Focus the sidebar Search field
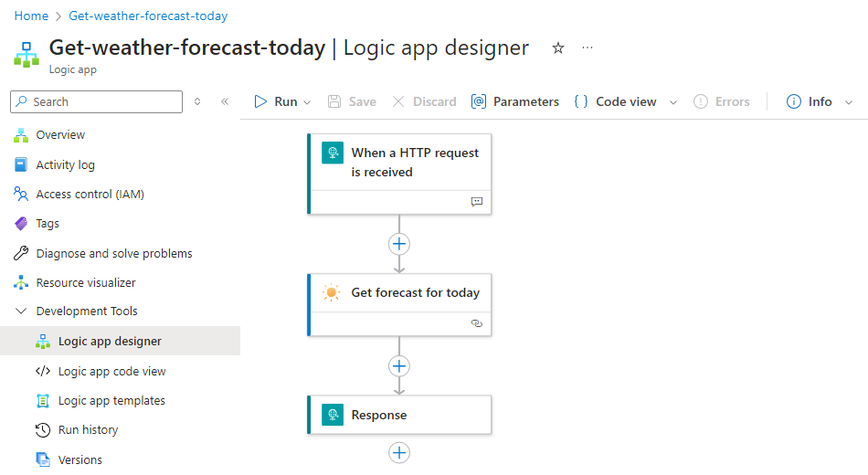This screenshot has height=475, width=868. pyautogui.click(x=96, y=102)
